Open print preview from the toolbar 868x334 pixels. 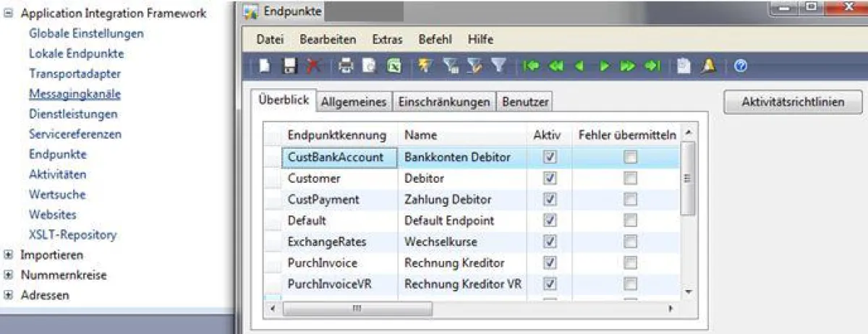point(369,66)
